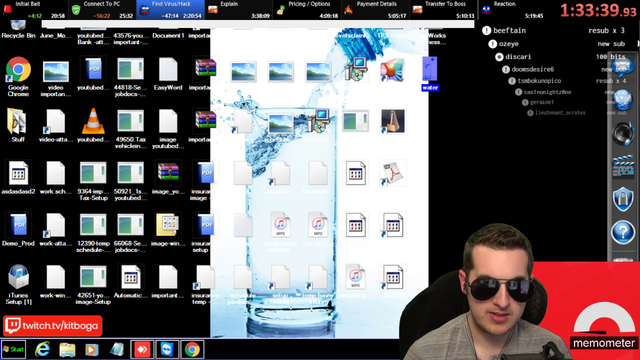Click the blue question mark help icon

623,233
